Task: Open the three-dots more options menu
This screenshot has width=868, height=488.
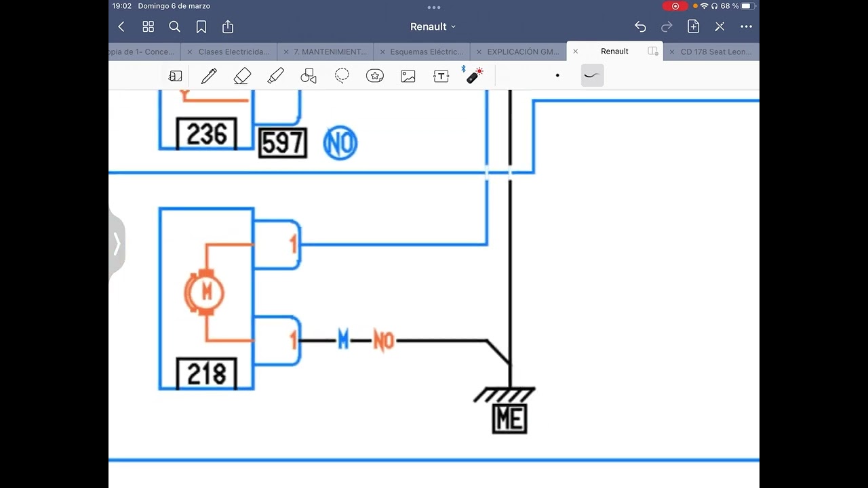Action: coord(746,26)
